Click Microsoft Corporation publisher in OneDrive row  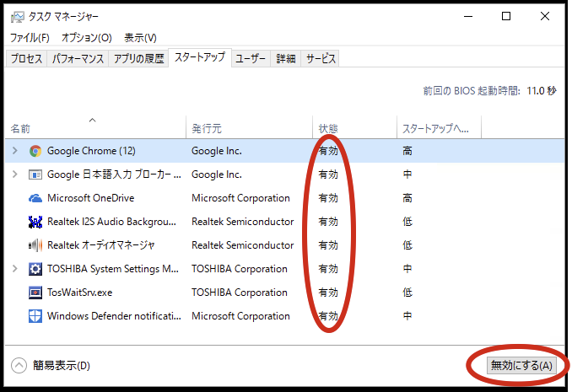click(x=240, y=198)
